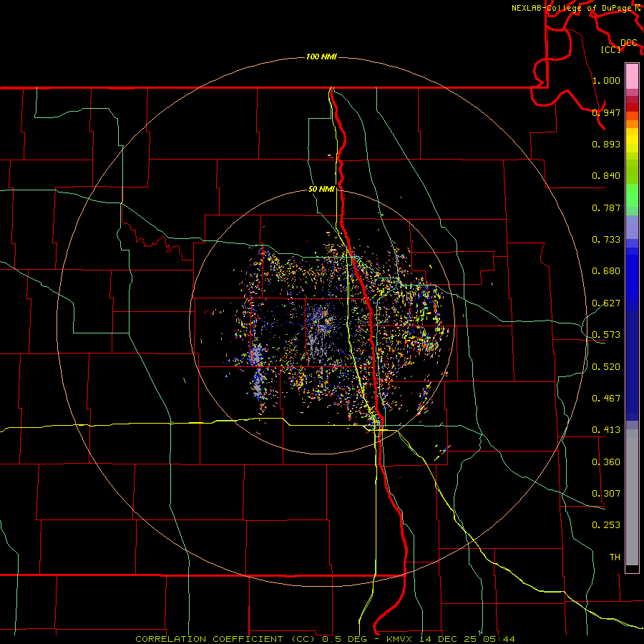Image resolution: width=644 pixels, height=644 pixels.
Task: Click the bright green segment of the color bar
Action: 632,195
